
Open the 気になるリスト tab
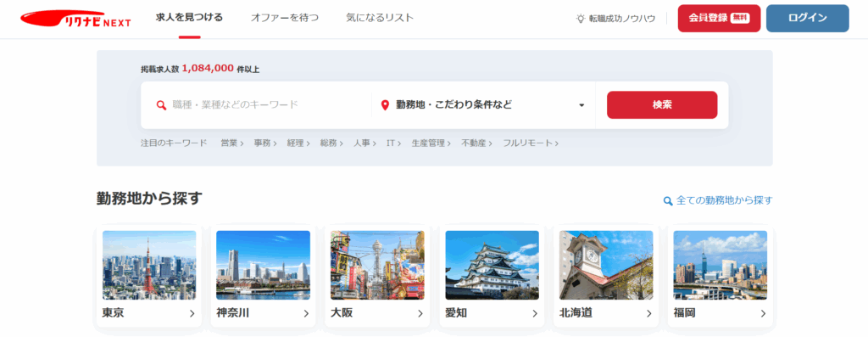[380, 18]
